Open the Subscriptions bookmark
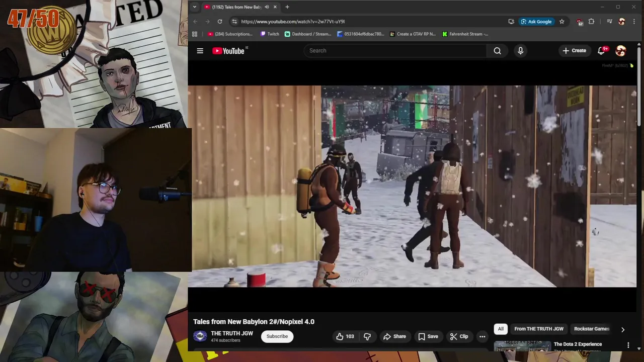Viewport: 644px width, 362px height. coord(230,34)
